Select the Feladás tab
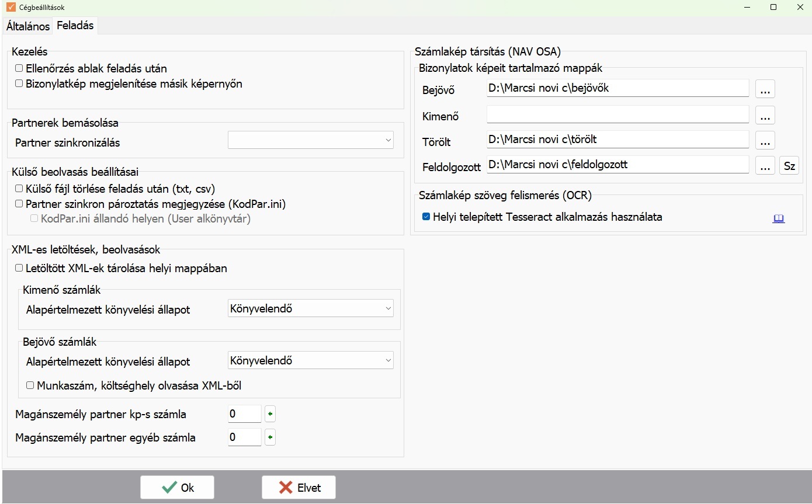Screen dimensions: 812x504 pyautogui.click(x=75, y=26)
